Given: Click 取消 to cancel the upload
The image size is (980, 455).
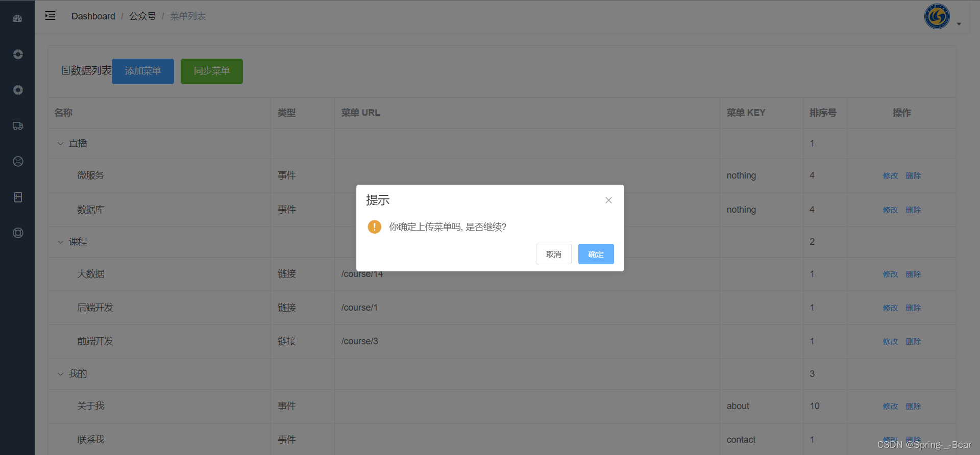Looking at the screenshot, I should coord(553,254).
